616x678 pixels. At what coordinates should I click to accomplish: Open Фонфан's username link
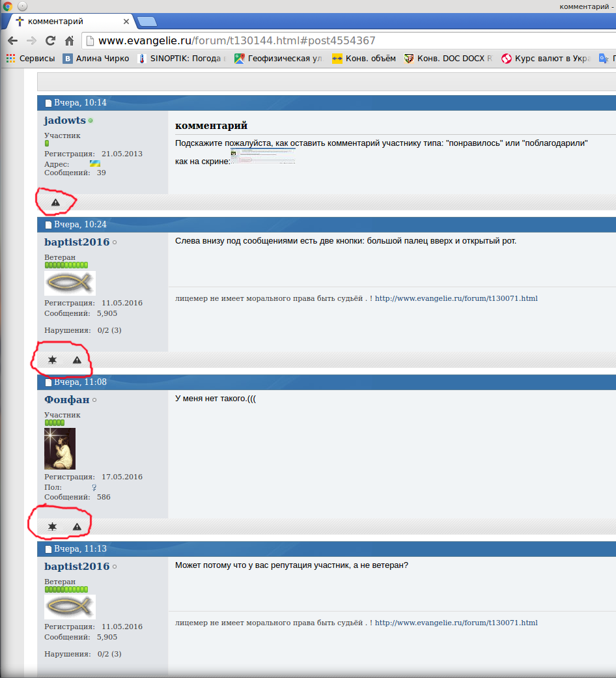click(x=66, y=400)
